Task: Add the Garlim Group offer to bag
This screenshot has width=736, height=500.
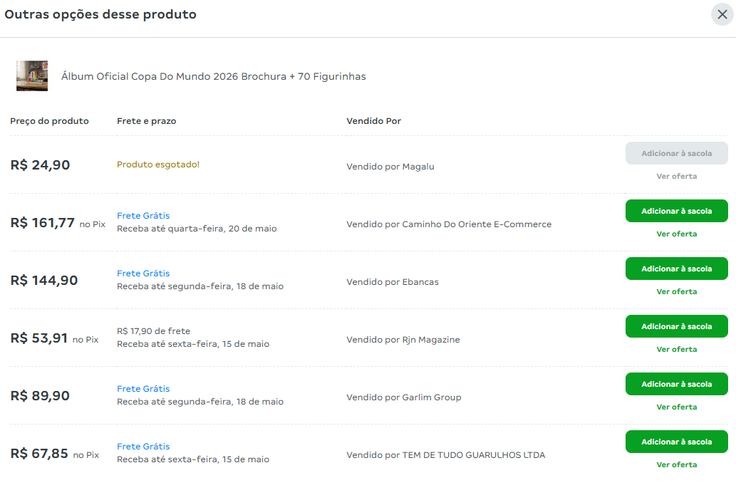Action: pos(676,385)
